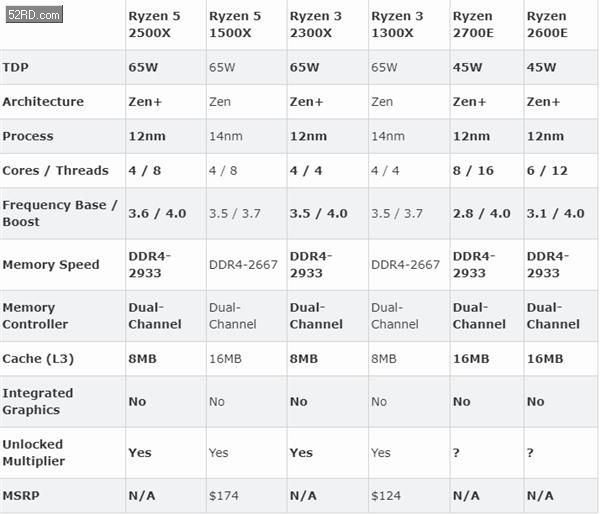The width and height of the screenshot is (600, 514).
Task: Click the Unlocked Multiplier row label
Action: click(x=34, y=453)
